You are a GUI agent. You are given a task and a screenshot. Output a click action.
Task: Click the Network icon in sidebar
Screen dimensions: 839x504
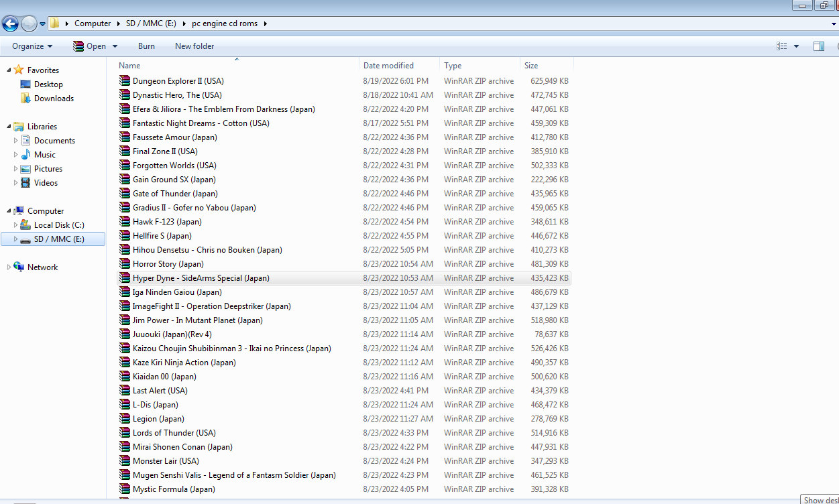pos(19,267)
